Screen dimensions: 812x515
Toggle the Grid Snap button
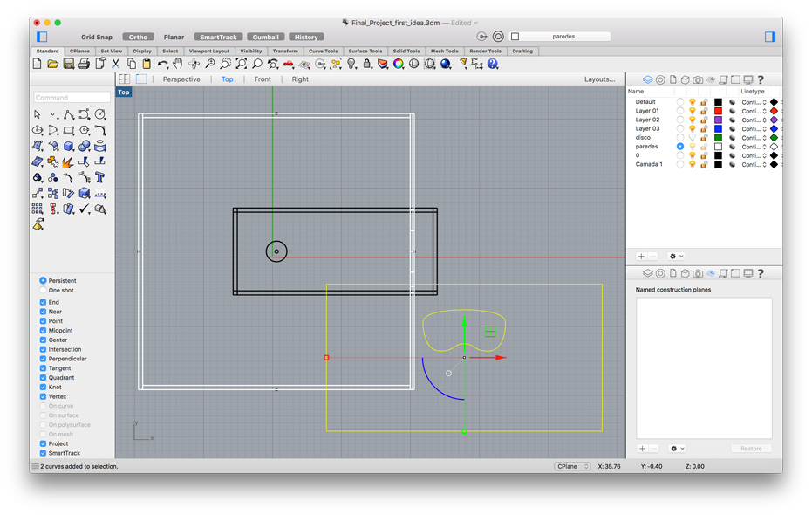tap(97, 37)
